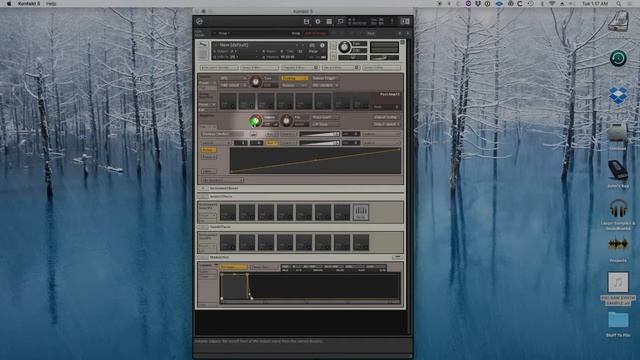This screenshot has height=360, width=640.
Task: Click the Channel Routing button
Action: click(386, 117)
